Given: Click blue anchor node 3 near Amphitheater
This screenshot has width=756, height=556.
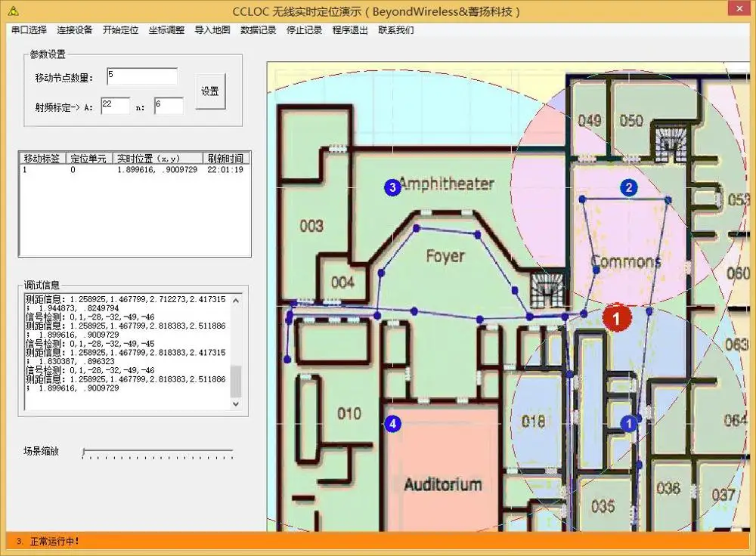Looking at the screenshot, I should [392, 187].
